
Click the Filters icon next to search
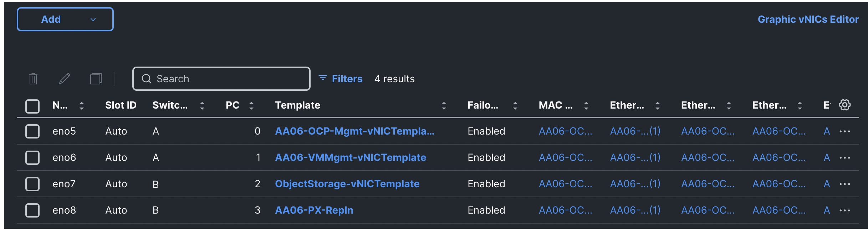click(322, 78)
